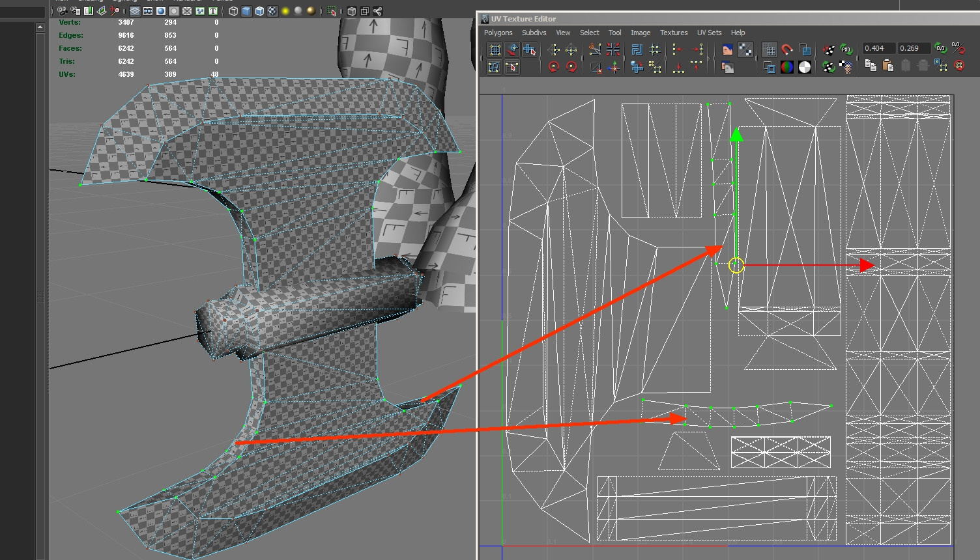
Task: Align selected UVs to maximum U
Action: 697,50
